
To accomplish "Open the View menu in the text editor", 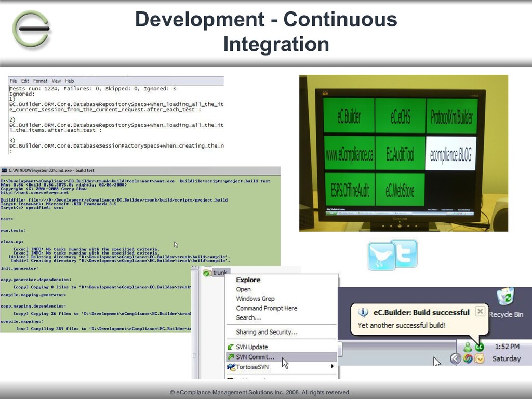I will coord(56,81).
